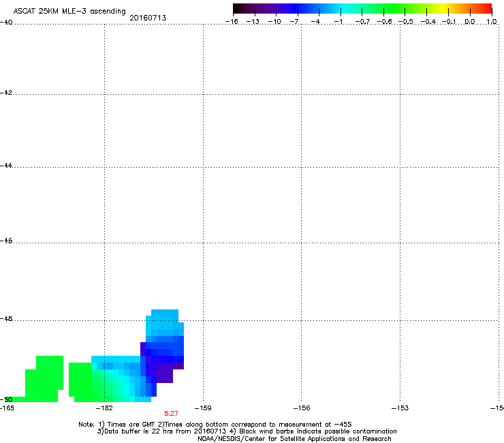Click the yellow section of the color bar

(x=444, y=9)
